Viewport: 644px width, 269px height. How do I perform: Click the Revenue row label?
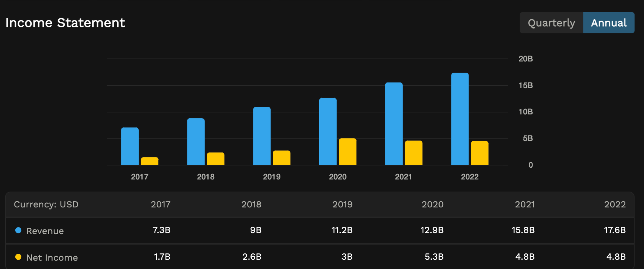[45, 230]
